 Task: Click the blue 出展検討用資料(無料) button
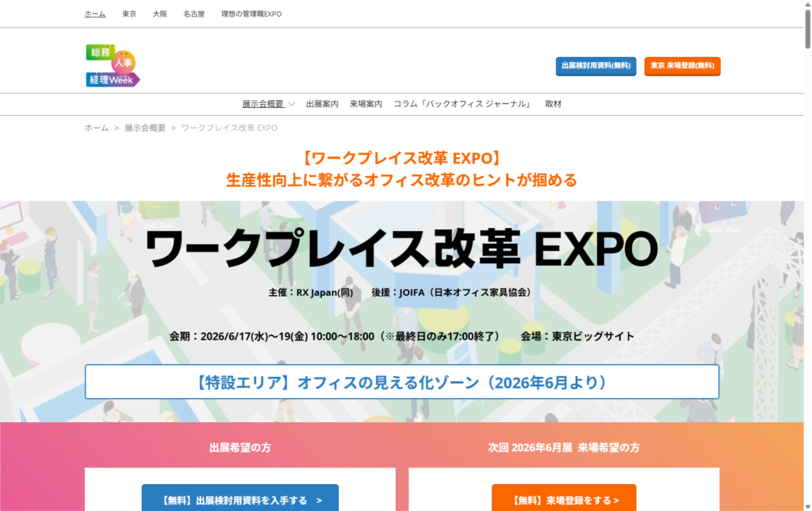pyautogui.click(x=596, y=67)
